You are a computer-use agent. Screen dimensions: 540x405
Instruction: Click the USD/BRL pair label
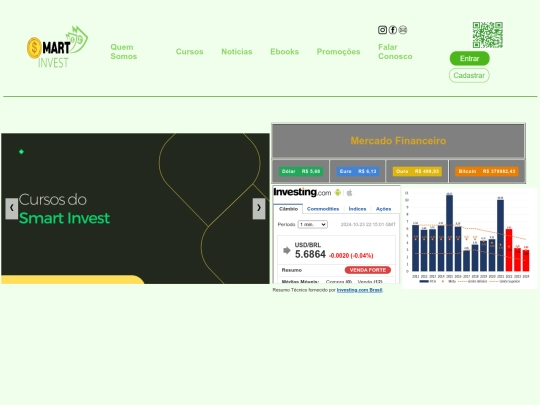coord(308,245)
